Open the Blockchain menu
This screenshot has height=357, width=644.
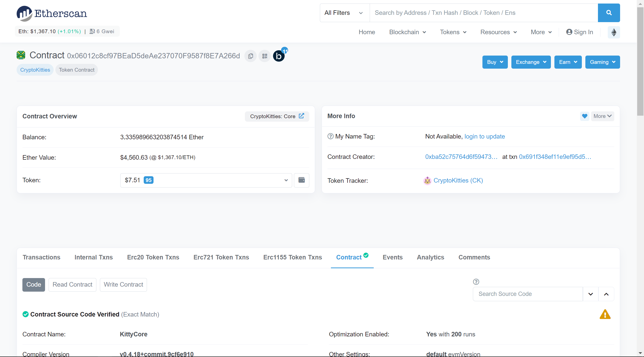[407, 32]
